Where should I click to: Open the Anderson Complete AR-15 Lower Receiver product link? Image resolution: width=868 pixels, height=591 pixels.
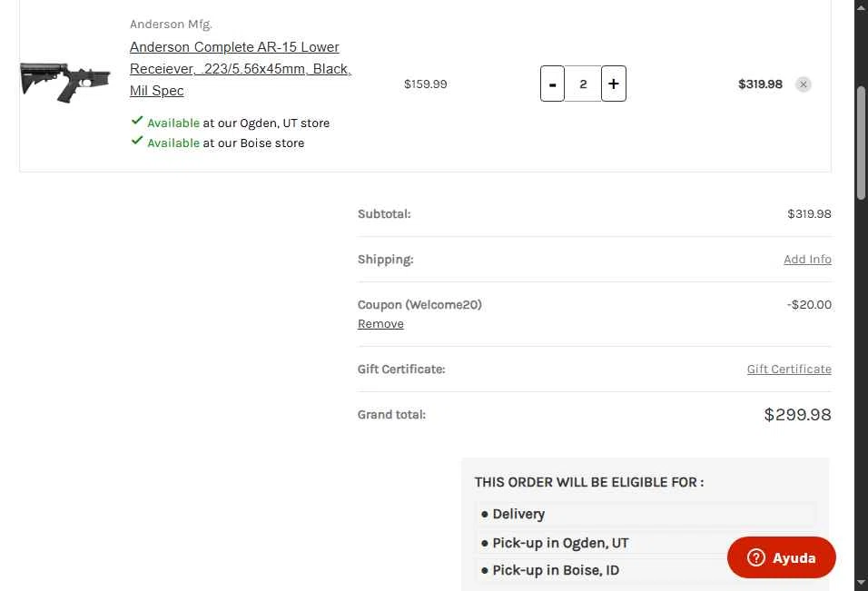click(x=241, y=69)
